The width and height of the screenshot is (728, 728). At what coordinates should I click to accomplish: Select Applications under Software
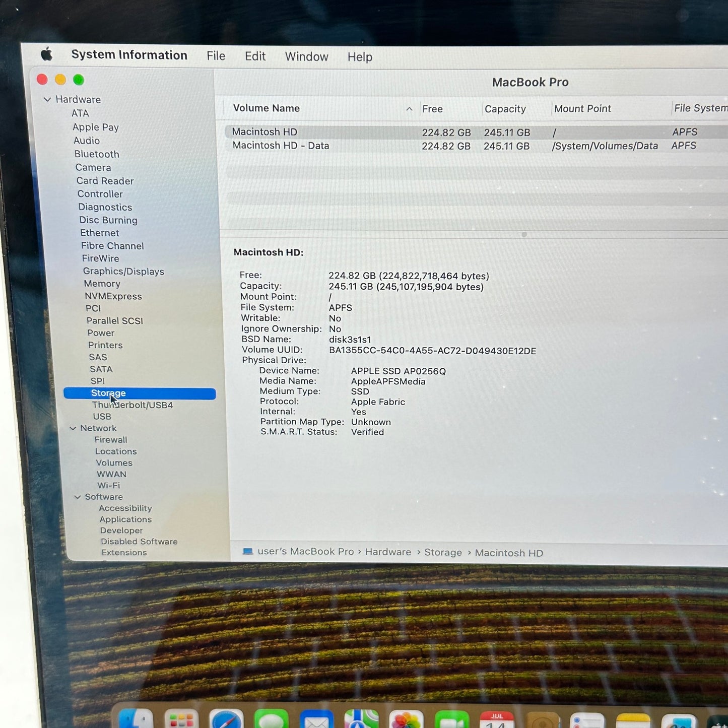125,519
